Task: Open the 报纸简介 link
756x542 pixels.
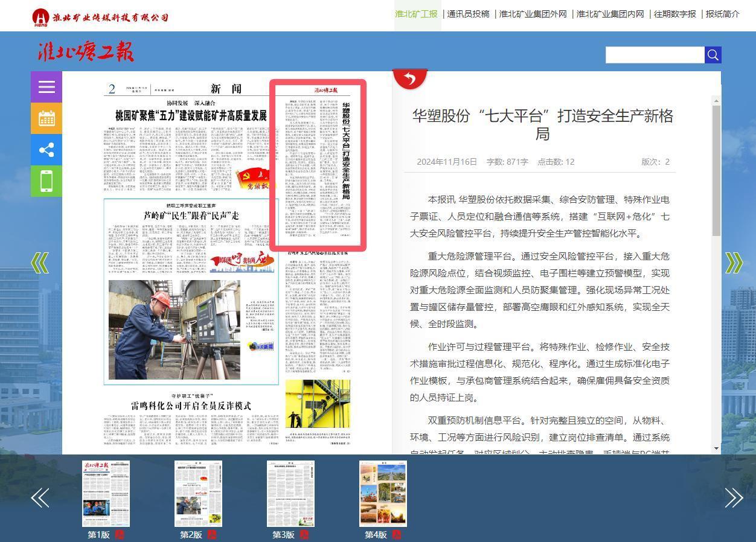Action: click(722, 14)
